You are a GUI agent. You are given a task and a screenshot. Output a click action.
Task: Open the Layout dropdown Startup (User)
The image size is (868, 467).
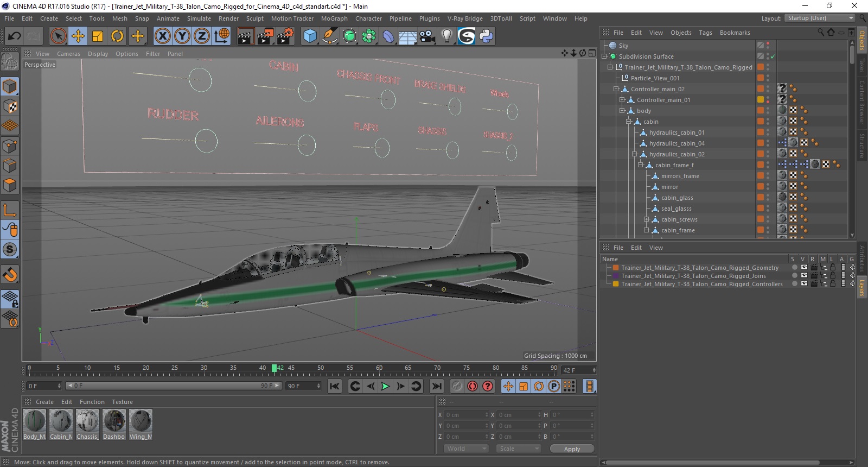coord(819,18)
